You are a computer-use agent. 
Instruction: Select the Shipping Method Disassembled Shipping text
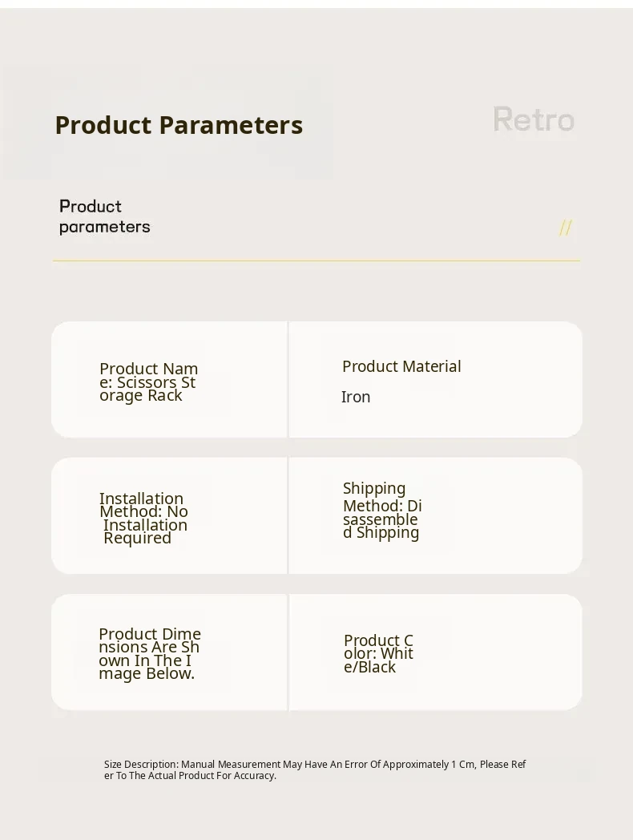(x=382, y=510)
